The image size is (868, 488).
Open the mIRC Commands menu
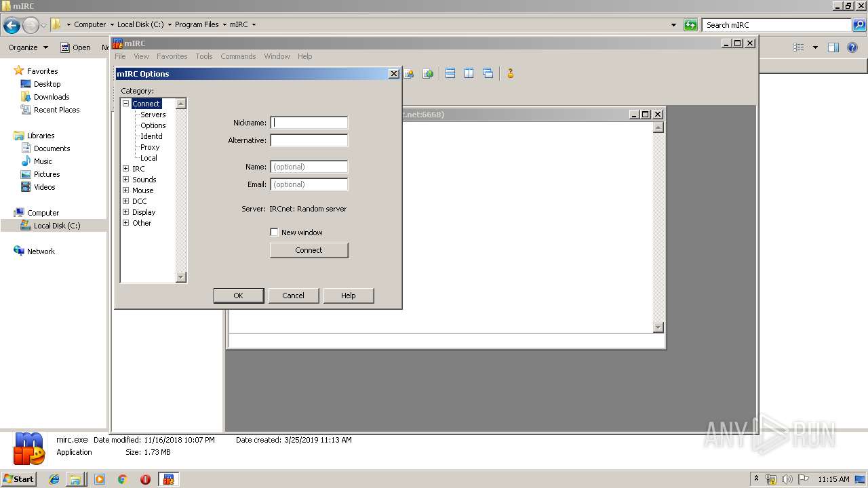click(x=238, y=56)
